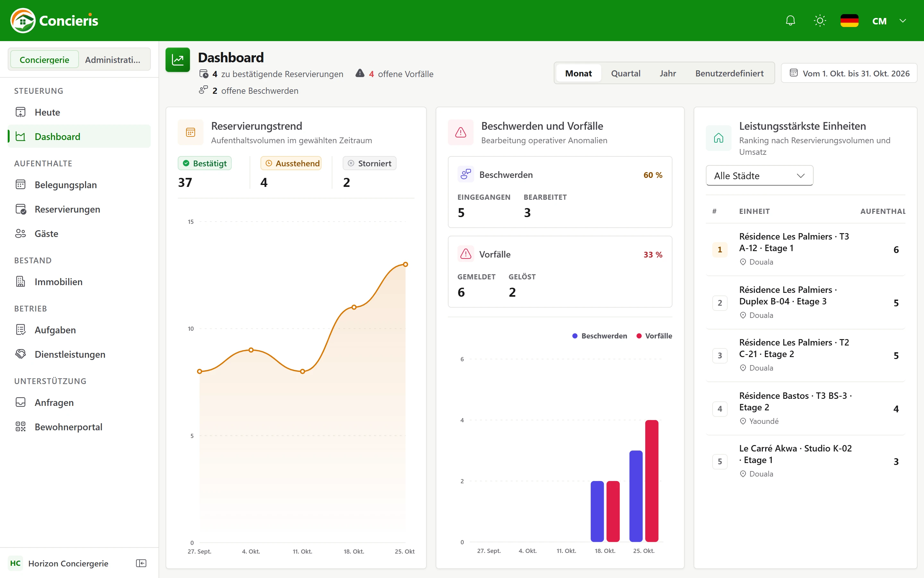Open Belegungsplan in the sidebar
Viewport: 924px width, 578px height.
pos(79,185)
